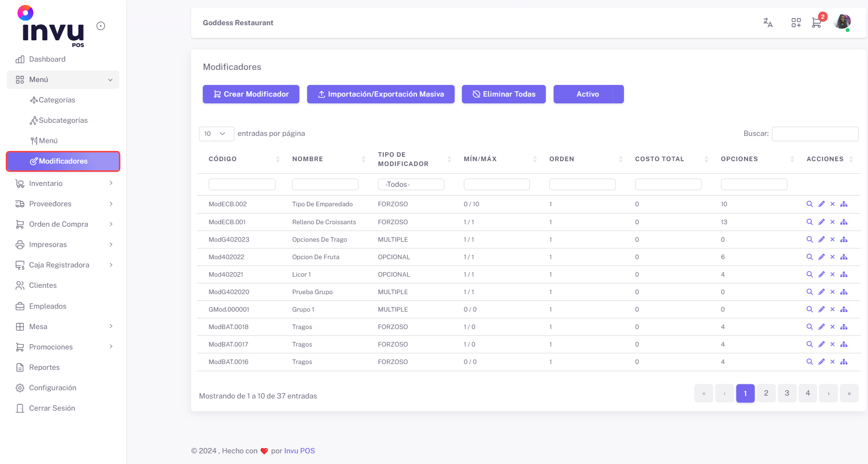Expand the Mesa sidebar section
Viewport: 868px width, 464px height.
pos(63,327)
